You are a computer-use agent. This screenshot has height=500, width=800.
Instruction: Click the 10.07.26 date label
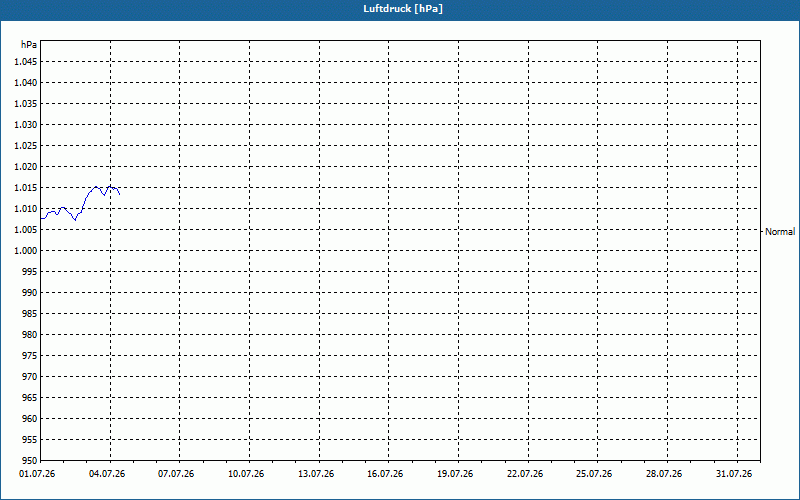tap(246, 474)
